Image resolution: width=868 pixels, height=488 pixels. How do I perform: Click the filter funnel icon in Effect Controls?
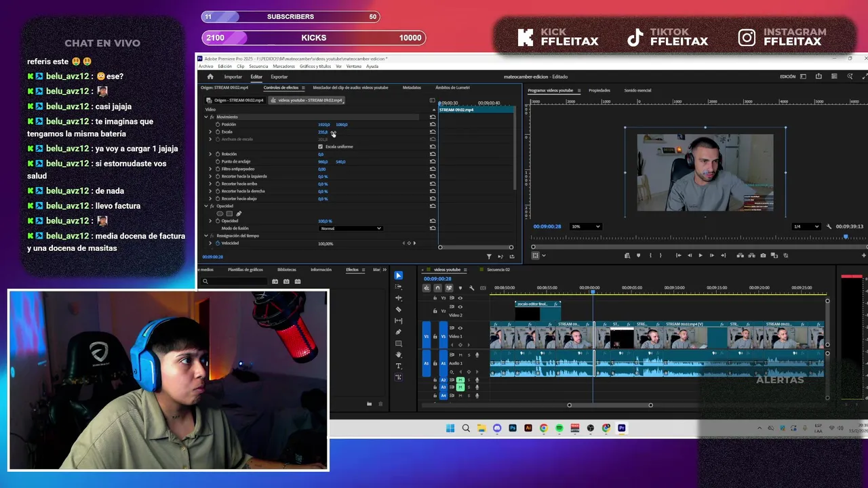pos(489,256)
